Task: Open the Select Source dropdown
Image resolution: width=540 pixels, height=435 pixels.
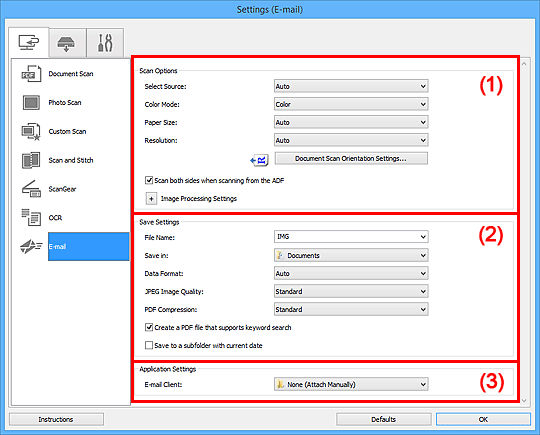Action: 351,86
